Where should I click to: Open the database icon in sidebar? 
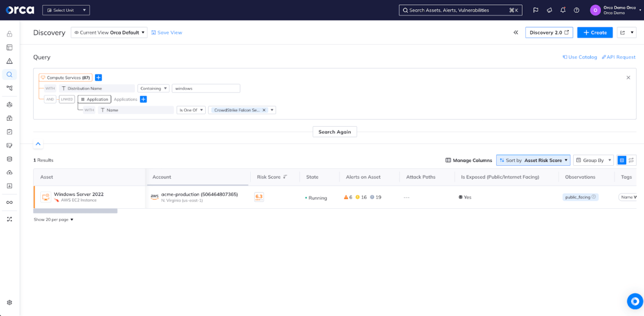(10, 159)
